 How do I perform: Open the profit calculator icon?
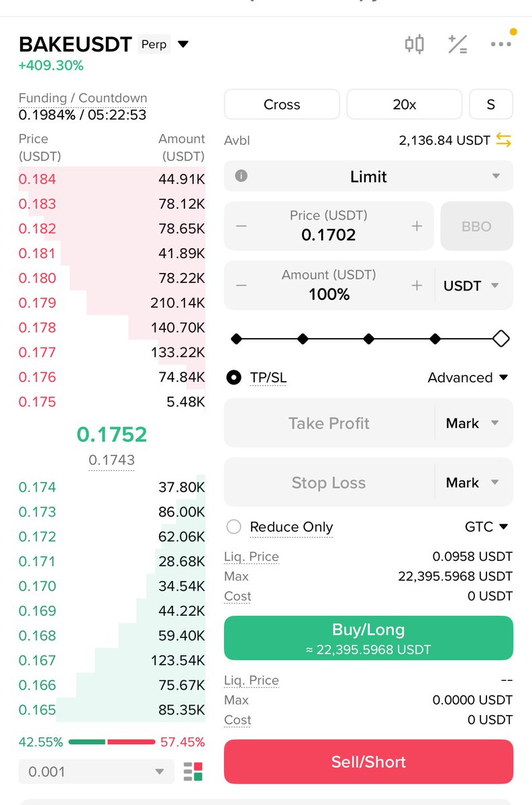[458, 45]
